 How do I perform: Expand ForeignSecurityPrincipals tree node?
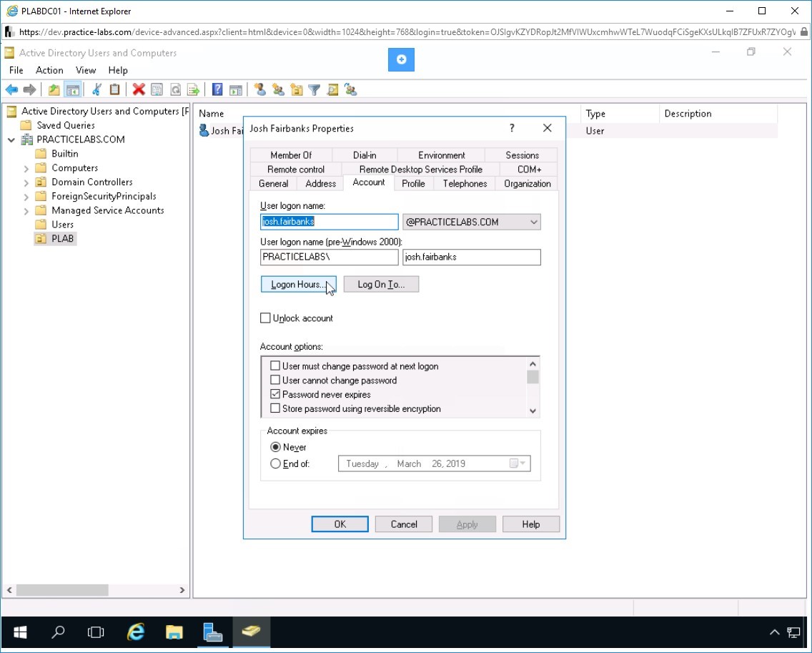26,197
